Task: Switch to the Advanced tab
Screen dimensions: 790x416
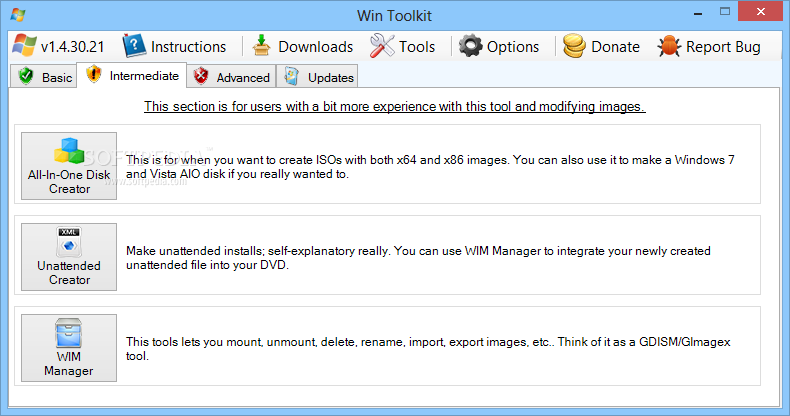Action: (x=231, y=76)
